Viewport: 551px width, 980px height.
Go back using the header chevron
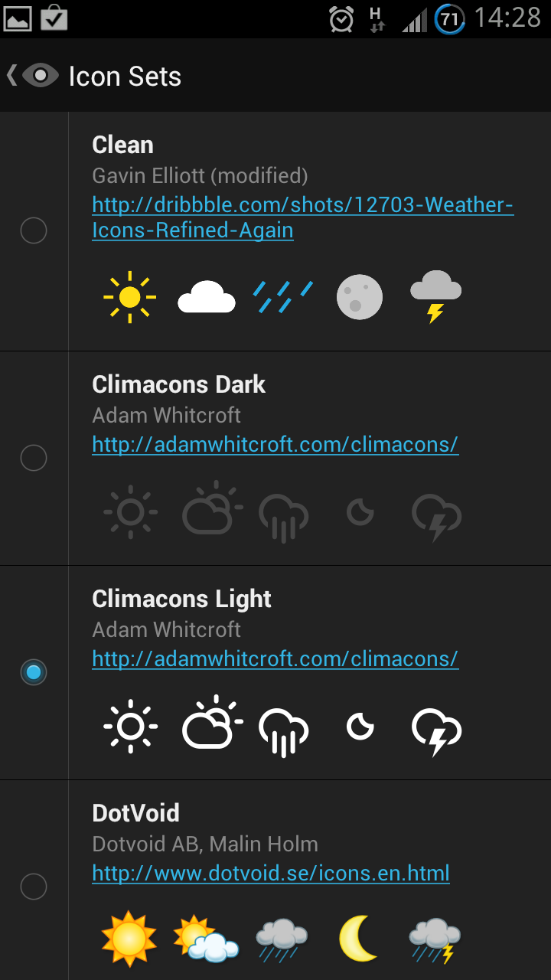11,75
